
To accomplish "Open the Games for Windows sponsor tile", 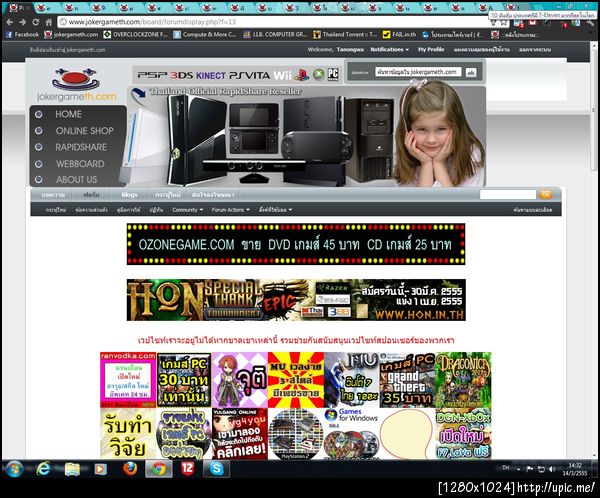I will pyautogui.click(x=352, y=434).
